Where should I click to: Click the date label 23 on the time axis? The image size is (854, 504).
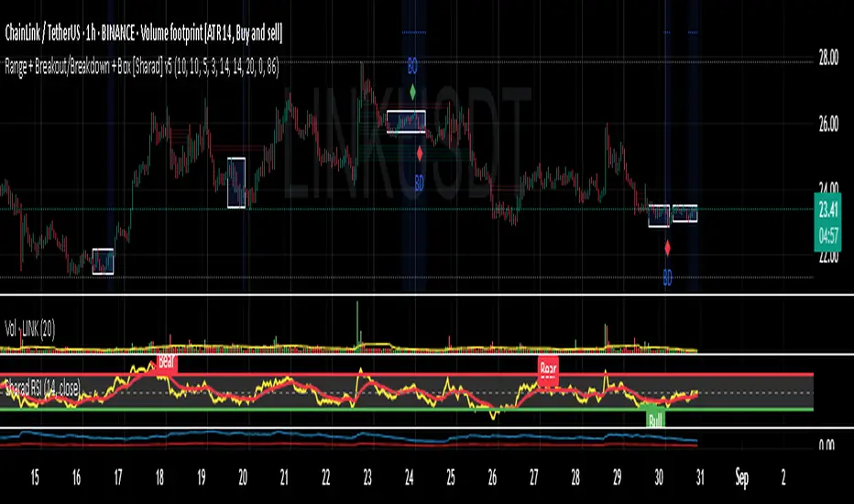click(367, 477)
